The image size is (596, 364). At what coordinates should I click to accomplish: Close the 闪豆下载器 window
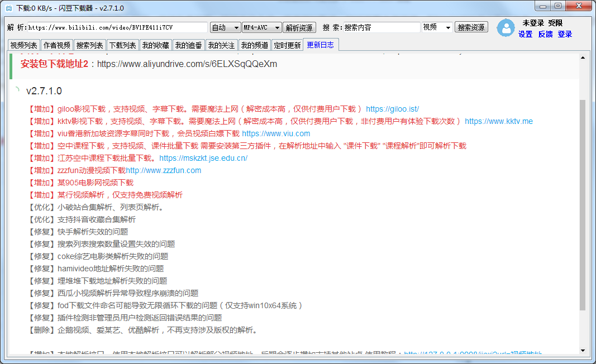pos(579,6)
